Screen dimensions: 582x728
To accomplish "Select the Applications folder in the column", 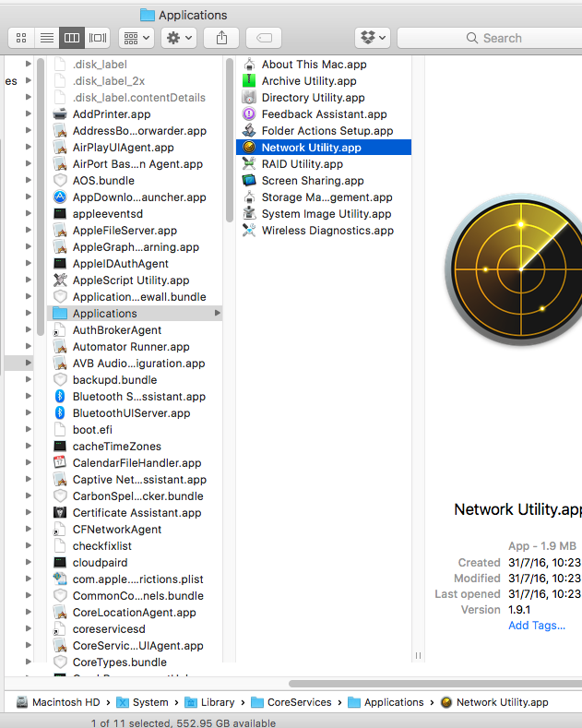I will pyautogui.click(x=135, y=314).
